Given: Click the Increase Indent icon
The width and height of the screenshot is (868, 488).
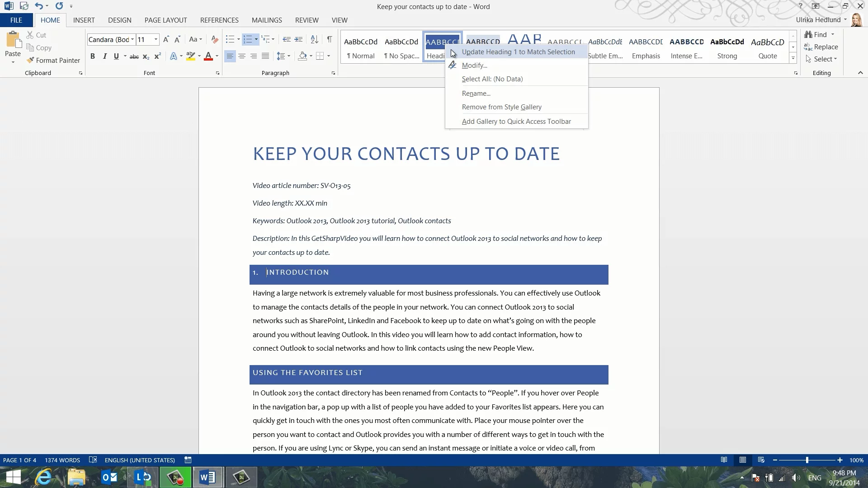Looking at the screenshot, I should [x=298, y=40].
